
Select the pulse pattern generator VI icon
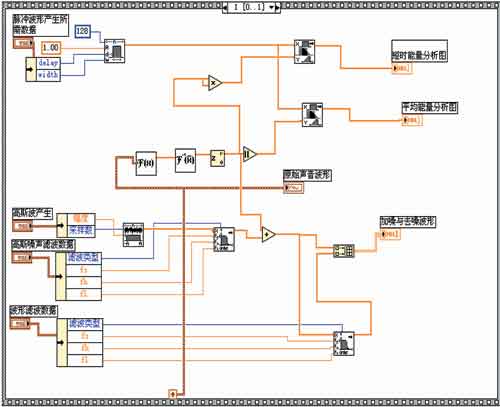point(115,51)
